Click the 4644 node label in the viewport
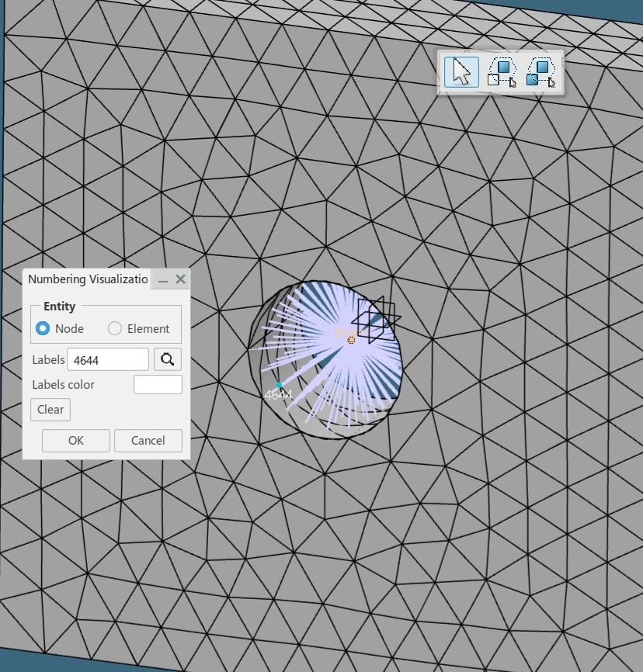643x672 pixels. click(x=278, y=395)
